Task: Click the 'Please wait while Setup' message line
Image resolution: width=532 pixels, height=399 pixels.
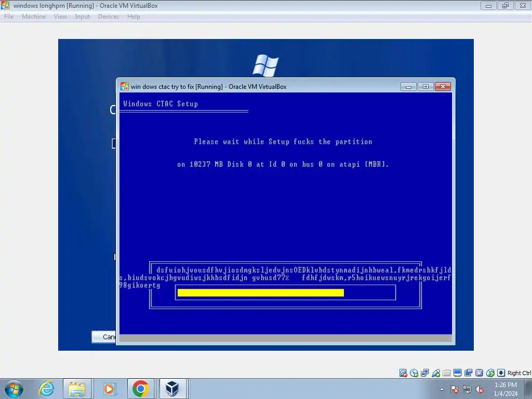Action: (x=283, y=141)
